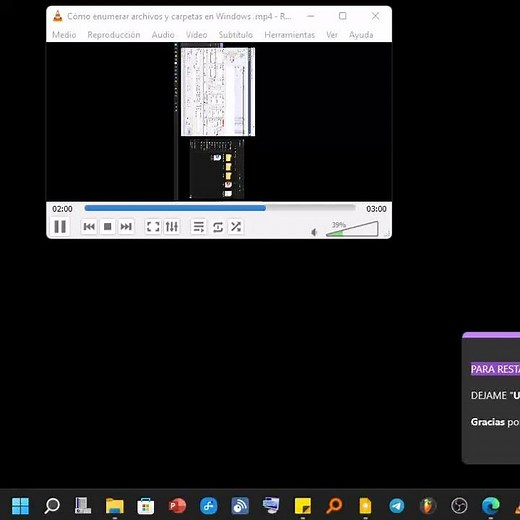Image resolution: width=520 pixels, height=520 pixels.
Task: Open File Explorer from taskbar
Action: (x=115, y=506)
